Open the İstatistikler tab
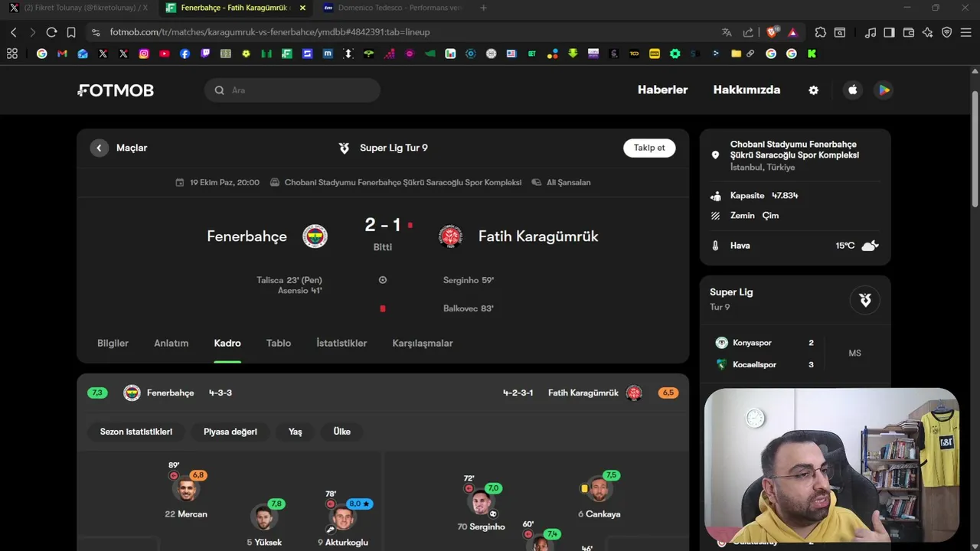Viewport: 980px width, 551px height. 341,343
